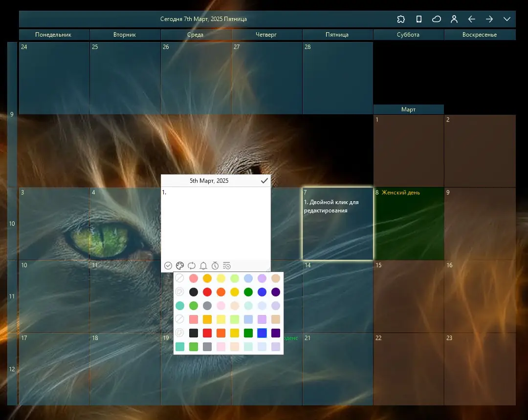Image resolution: width=528 pixels, height=420 pixels.
Task: Set a reminder with the bell icon
Action: point(203,266)
